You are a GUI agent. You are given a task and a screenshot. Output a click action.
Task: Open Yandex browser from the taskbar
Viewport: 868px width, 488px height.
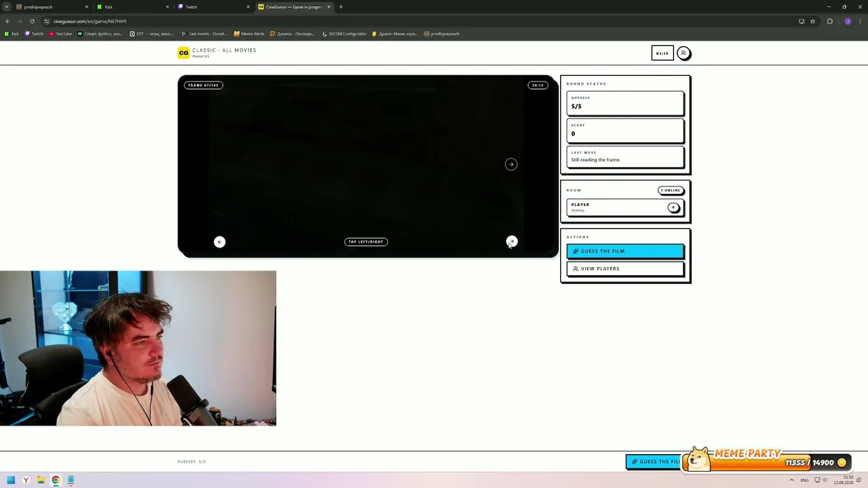(26, 481)
